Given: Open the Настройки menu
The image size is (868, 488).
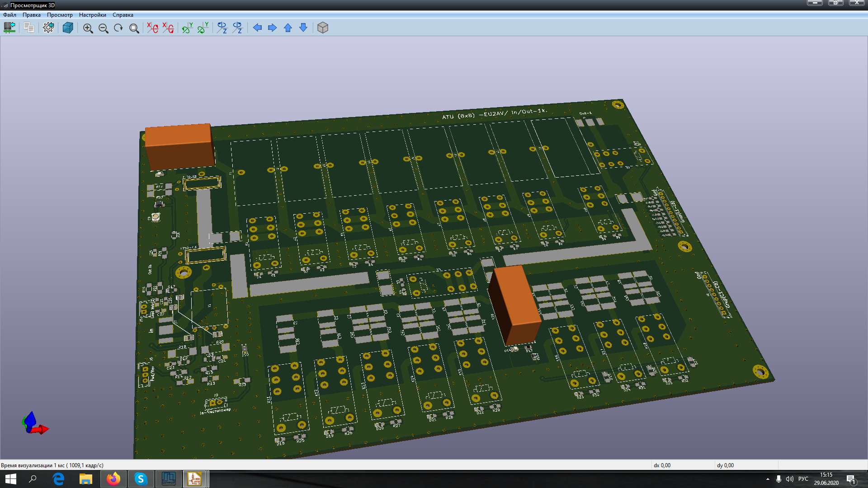Looking at the screenshot, I should [x=92, y=15].
